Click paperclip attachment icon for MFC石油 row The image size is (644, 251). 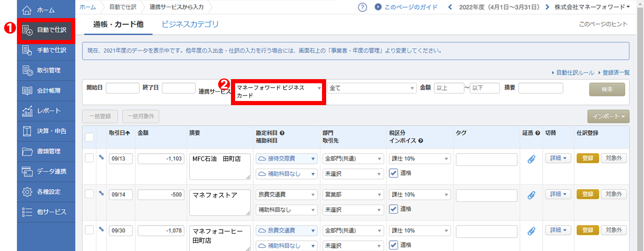click(531, 159)
